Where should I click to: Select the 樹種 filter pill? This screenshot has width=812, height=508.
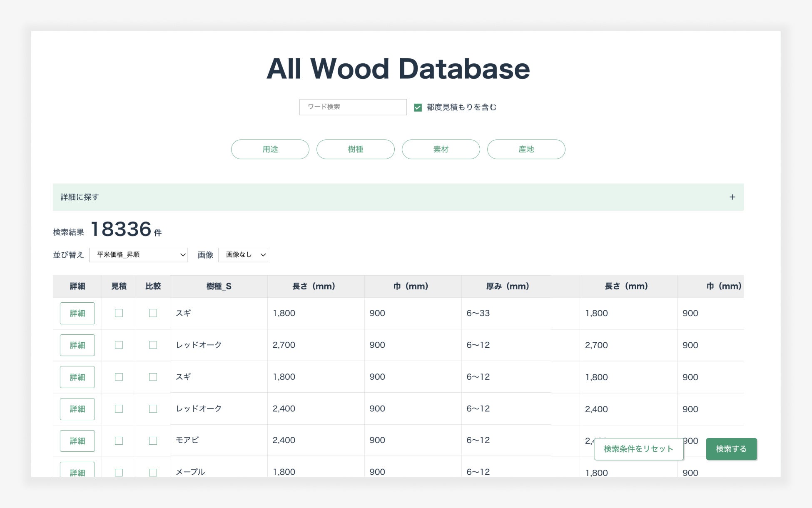pyautogui.click(x=355, y=149)
